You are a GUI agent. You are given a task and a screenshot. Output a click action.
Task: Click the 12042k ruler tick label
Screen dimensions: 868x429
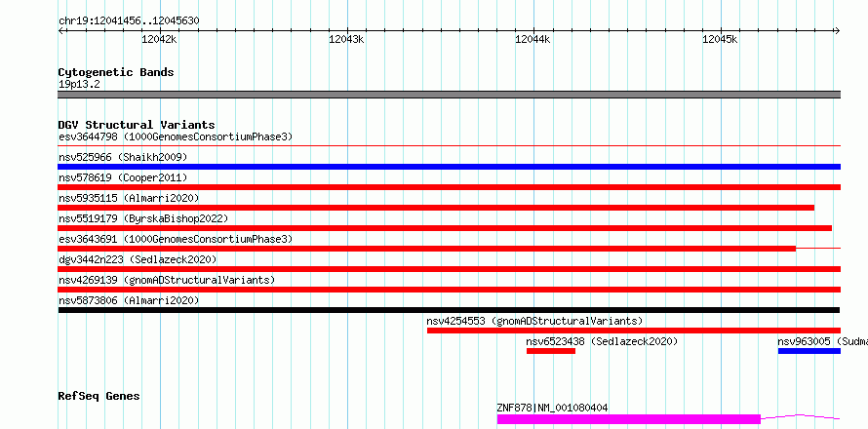(159, 39)
